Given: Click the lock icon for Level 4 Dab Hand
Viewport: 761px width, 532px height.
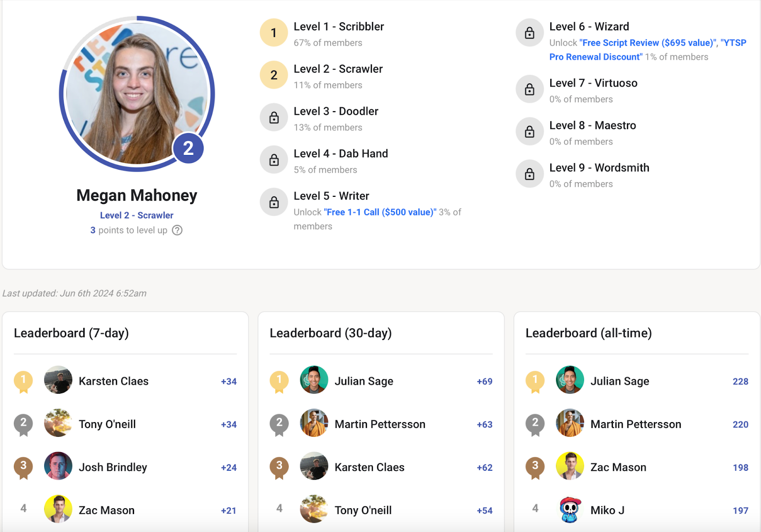Looking at the screenshot, I should [273, 160].
